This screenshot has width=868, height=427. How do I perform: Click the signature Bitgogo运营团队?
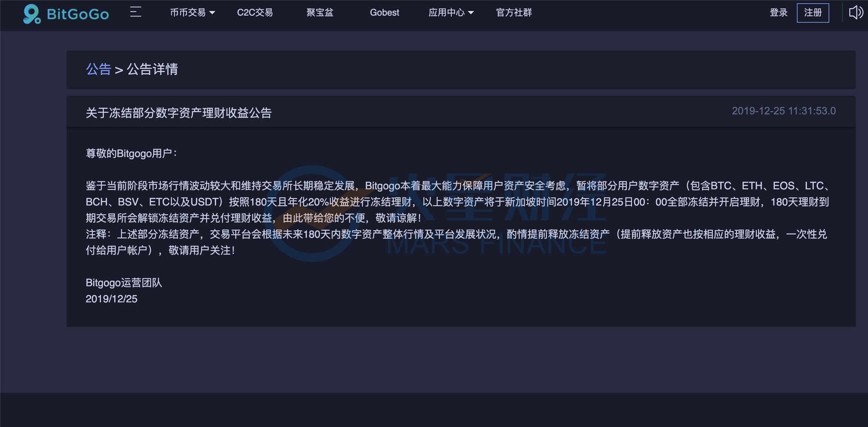[x=124, y=283]
